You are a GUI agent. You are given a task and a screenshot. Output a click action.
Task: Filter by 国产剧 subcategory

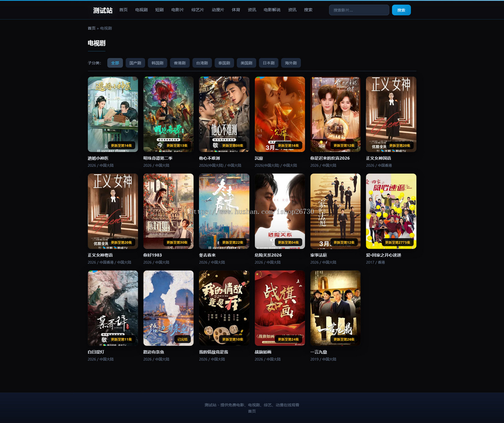click(x=135, y=63)
